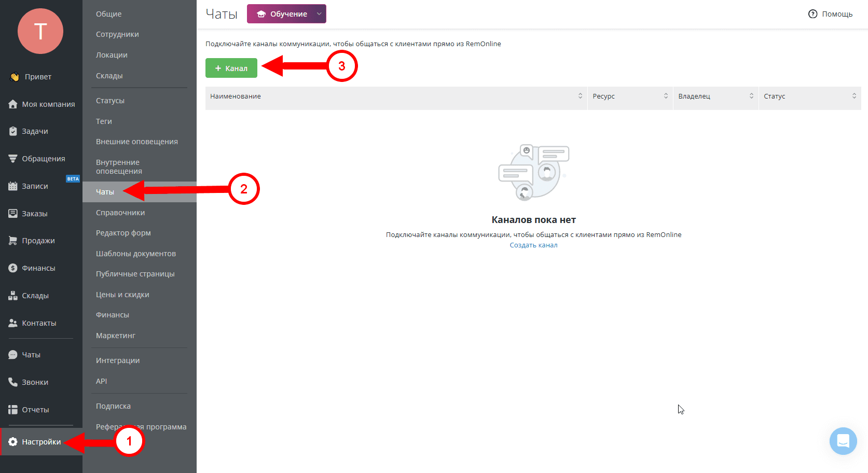Open Финансы dollar icon in main sidebar

point(13,268)
